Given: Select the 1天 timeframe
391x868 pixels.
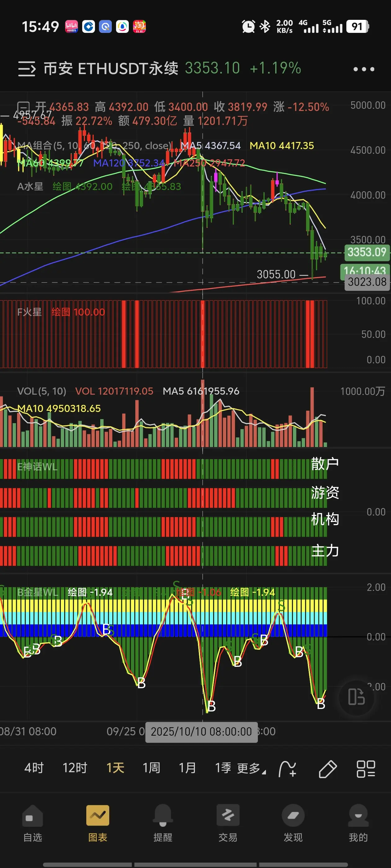Looking at the screenshot, I should (115, 768).
